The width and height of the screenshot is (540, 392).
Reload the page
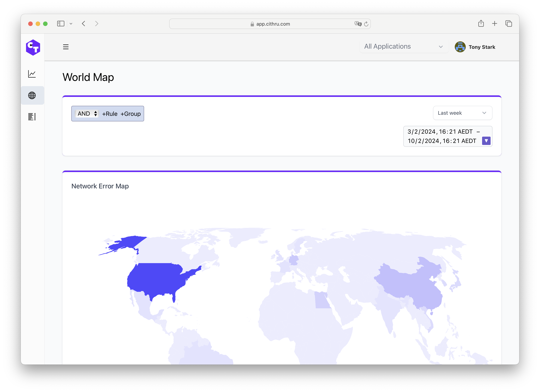tap(366, 24)
